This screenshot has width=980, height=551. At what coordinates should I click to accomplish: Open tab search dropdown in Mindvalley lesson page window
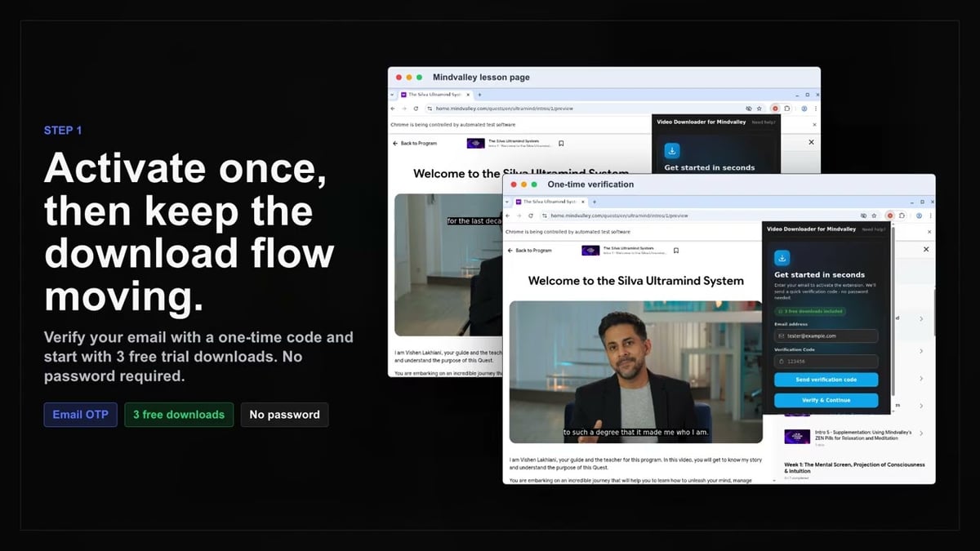click(x=392, y=95)
